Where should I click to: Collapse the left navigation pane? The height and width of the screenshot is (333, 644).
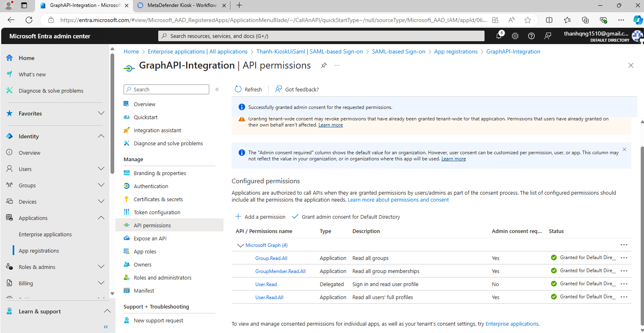coord(106,327)
